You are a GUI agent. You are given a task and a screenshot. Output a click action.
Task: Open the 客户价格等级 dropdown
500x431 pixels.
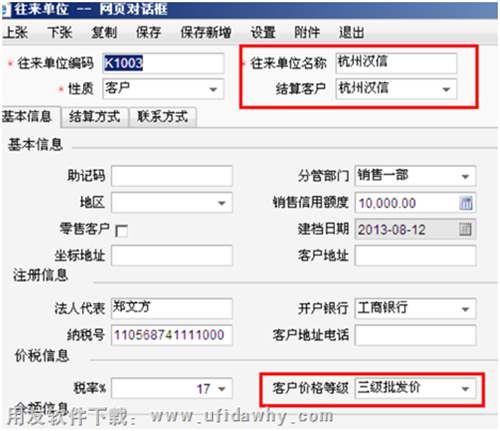(465, 388)
